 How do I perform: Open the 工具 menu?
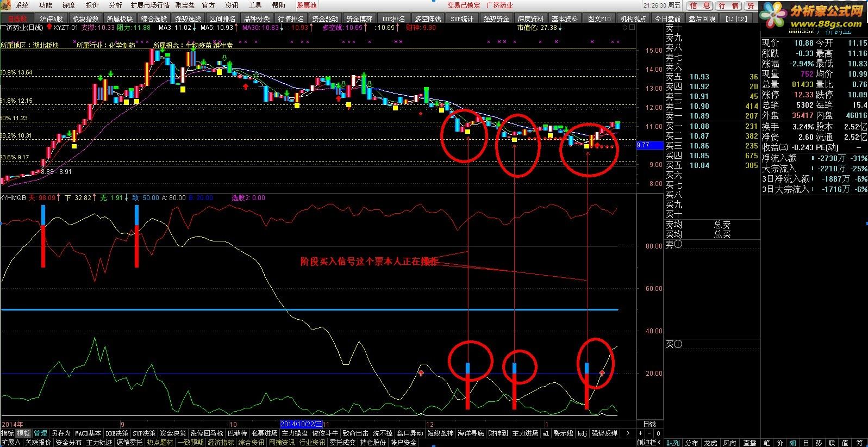coord(255,5)
